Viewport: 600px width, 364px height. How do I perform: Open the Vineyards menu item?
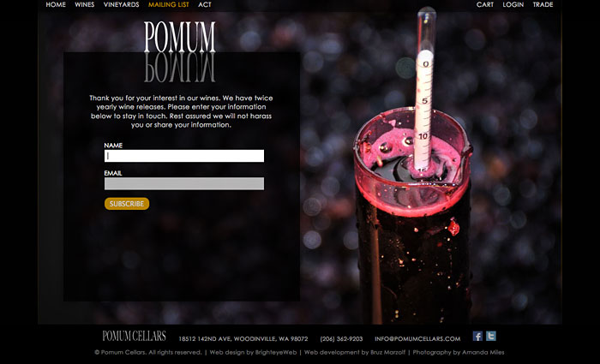[122, 4]
